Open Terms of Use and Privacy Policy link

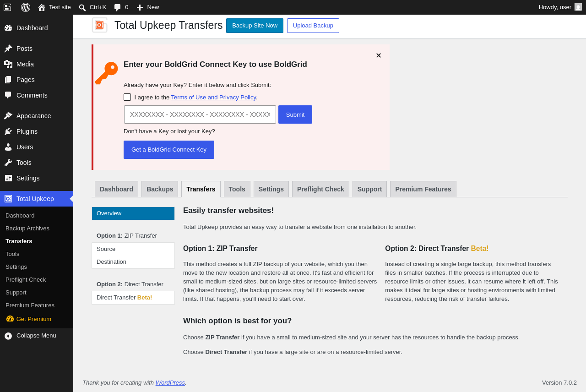tap(213, 97)
